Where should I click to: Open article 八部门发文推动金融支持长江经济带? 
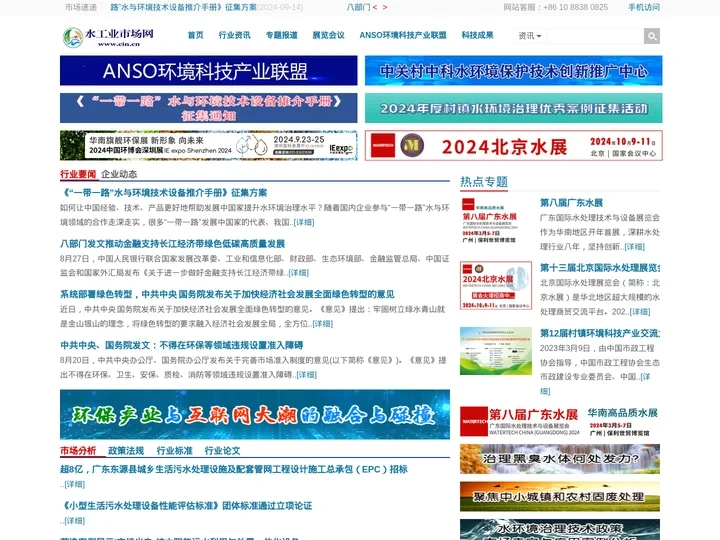173,244
